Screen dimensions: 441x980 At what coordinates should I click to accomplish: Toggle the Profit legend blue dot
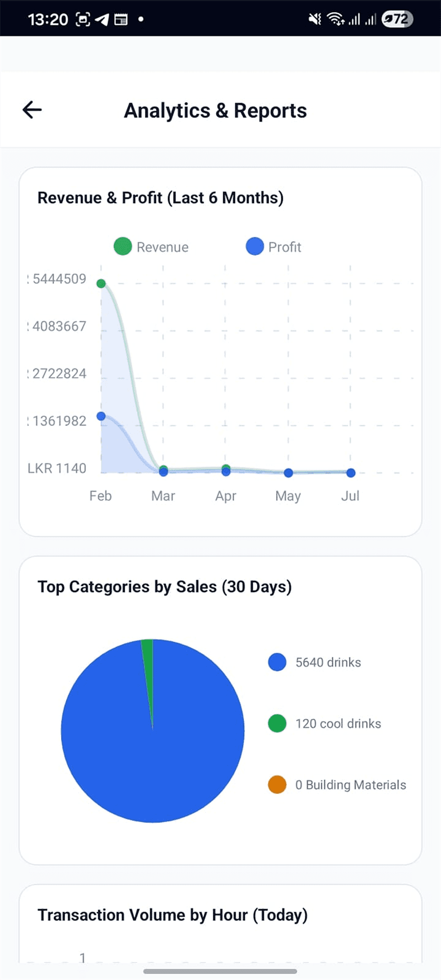tap(255, 247)
